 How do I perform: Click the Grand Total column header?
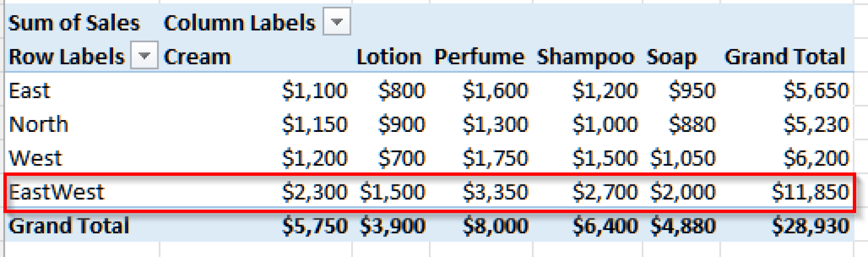click(784, 56)
